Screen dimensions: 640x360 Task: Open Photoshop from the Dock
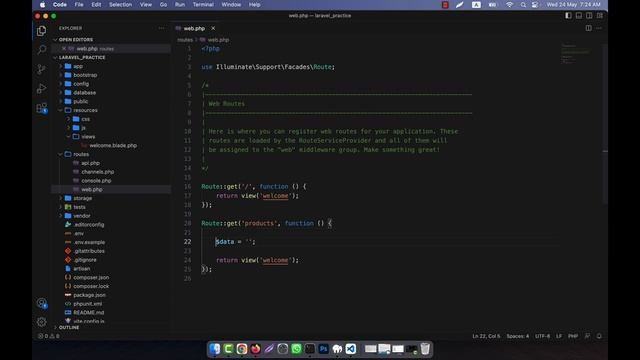click(x=324, y=349)
